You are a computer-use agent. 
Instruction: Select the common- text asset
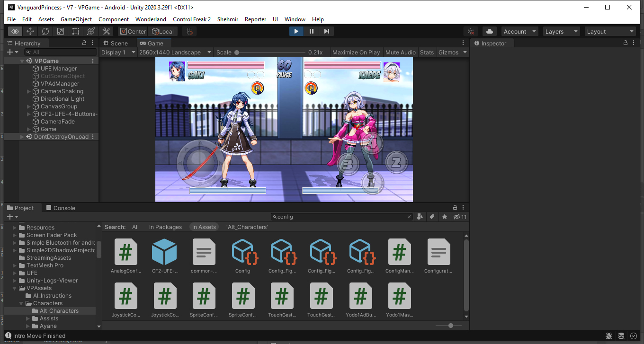point(204,256)
